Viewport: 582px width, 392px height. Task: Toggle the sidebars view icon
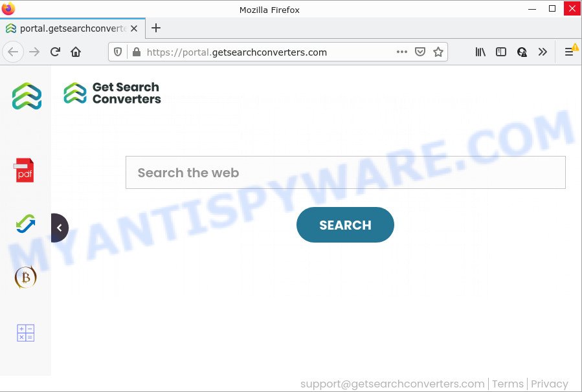(x=500, y=52)
